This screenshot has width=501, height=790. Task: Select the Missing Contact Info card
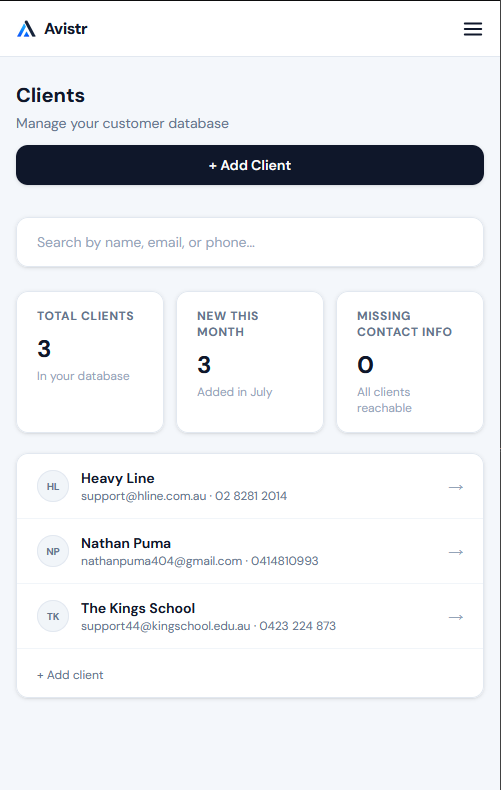(410, 362)
